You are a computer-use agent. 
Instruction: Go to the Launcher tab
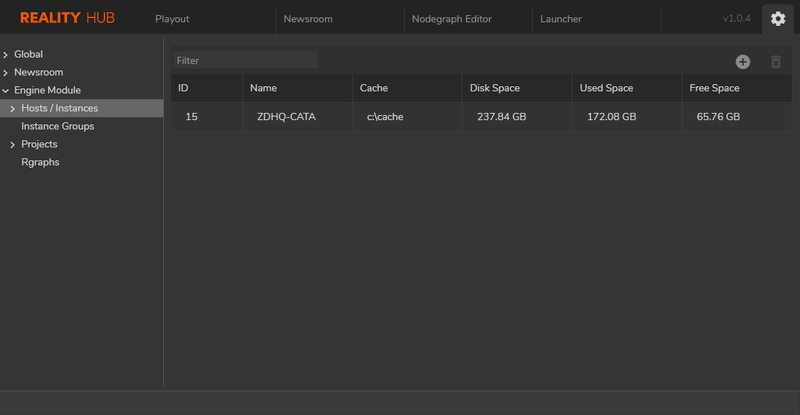pyautogui.click(x=561, y=19)
